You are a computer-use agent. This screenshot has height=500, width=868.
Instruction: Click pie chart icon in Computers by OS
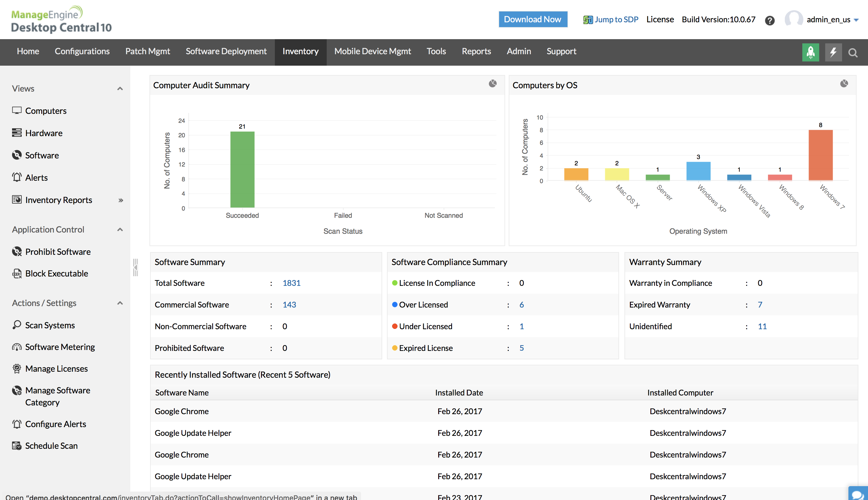coord(844,83)
